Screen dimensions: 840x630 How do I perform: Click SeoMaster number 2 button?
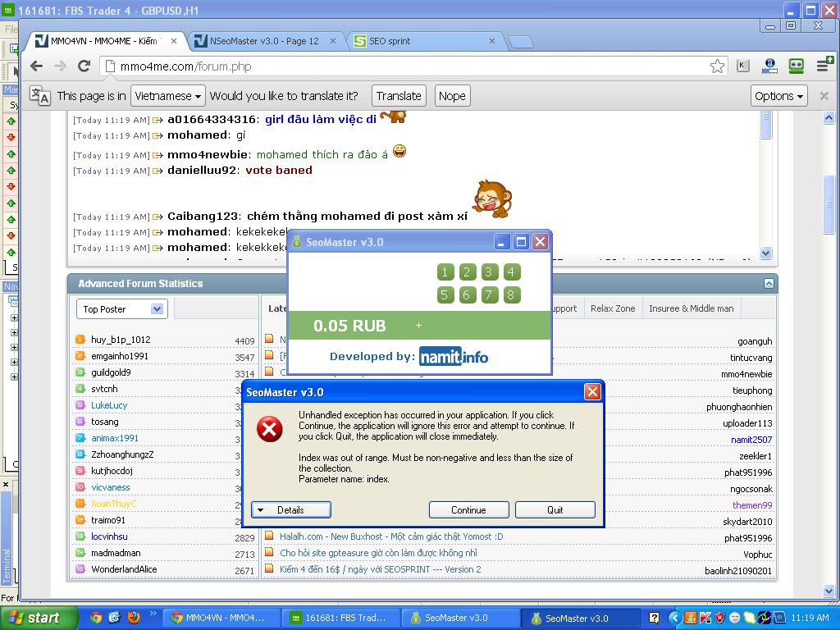point(467,272)
